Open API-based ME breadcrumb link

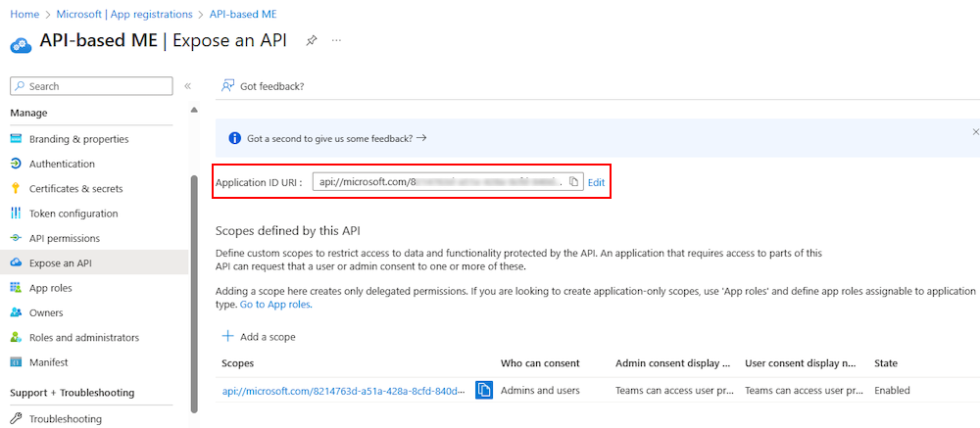(243, 14)
